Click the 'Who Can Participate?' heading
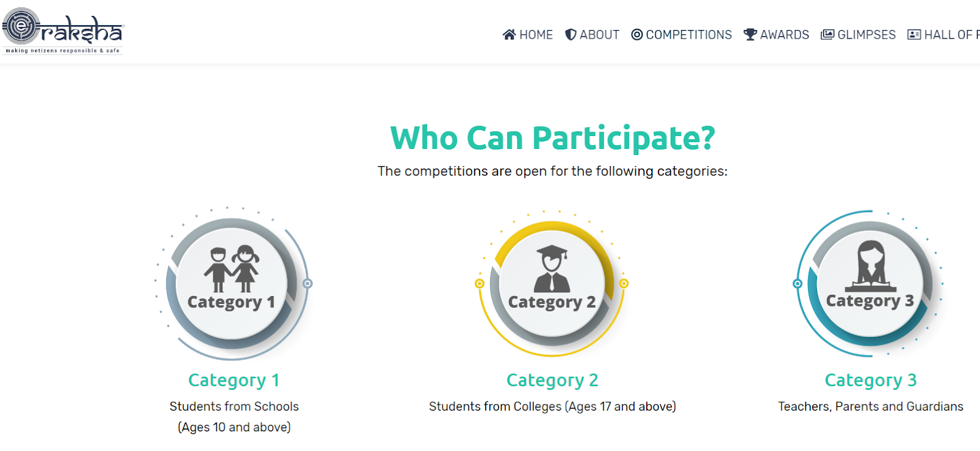Viewport: 980px width, 451px height. point(552,138)
